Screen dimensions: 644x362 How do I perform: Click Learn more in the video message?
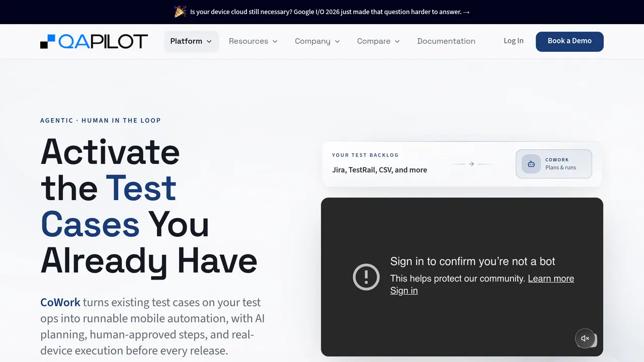coord(551,279)
